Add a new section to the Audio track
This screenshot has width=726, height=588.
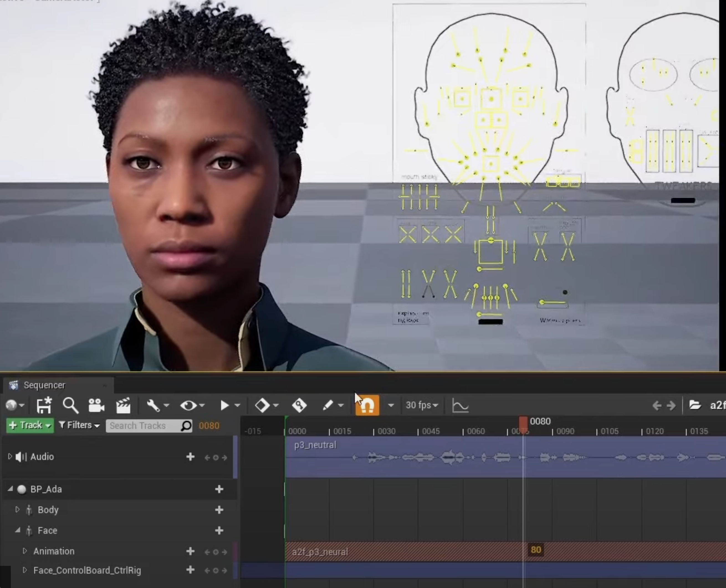pos(190,457)
